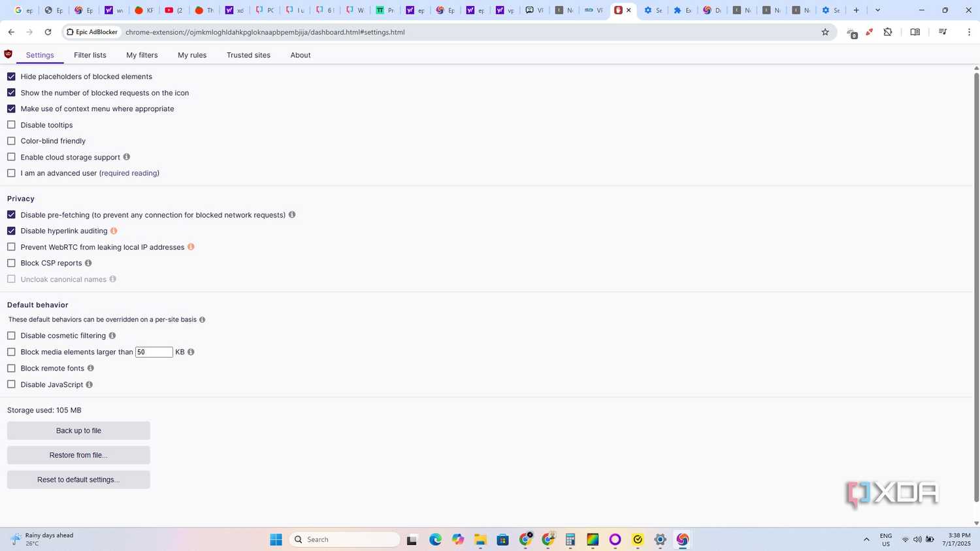The width and height of the screenshot is (980, 551).
Task: Click the info icon after the KB label
Action: (x=191, y=352)
